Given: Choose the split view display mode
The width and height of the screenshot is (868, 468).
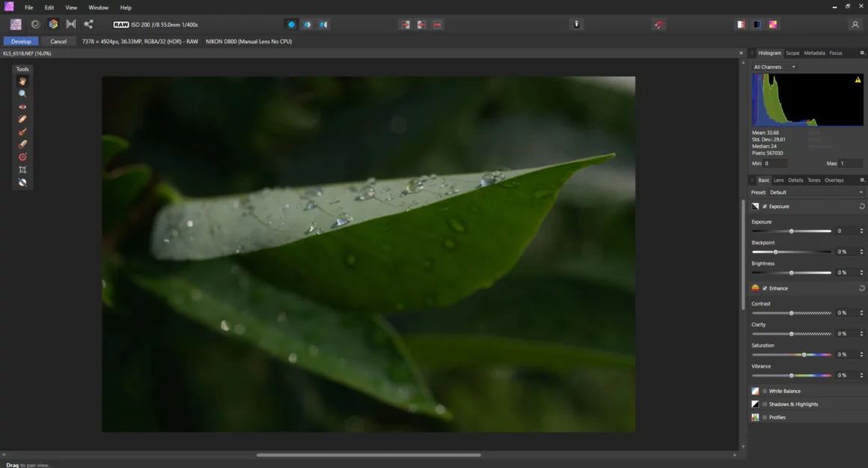Looking at the screenshot, I should (308, 25).
